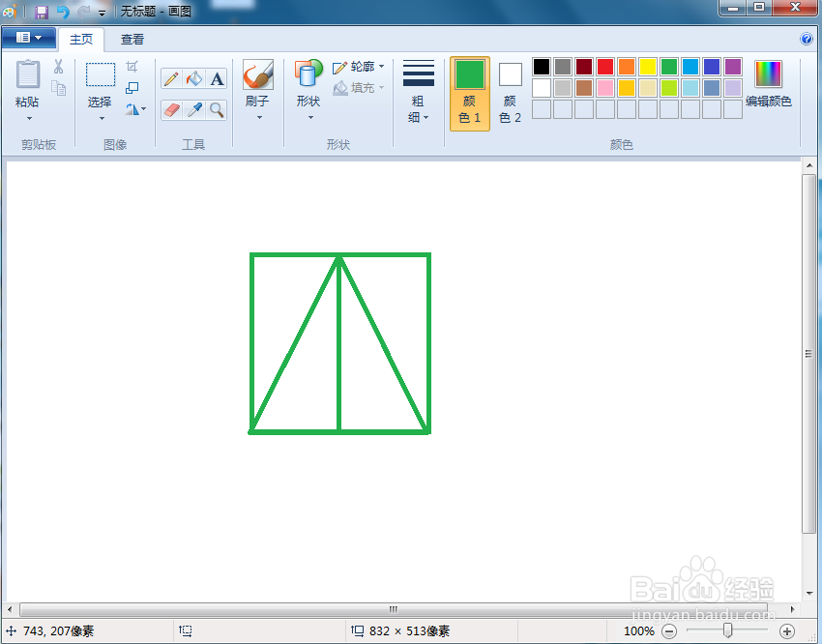
Task: Click the Shapes gallery icon
Action: click(x=308, y=73)
